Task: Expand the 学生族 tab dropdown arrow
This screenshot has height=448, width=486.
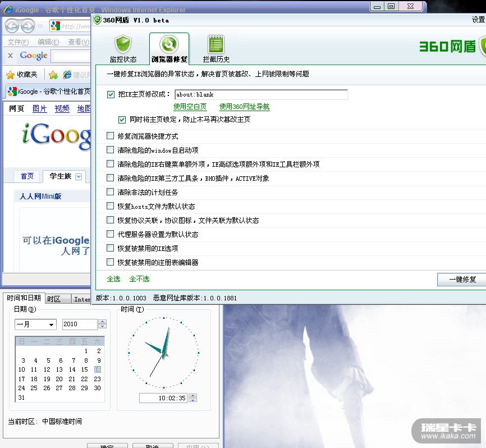Action: click(79, 177)
